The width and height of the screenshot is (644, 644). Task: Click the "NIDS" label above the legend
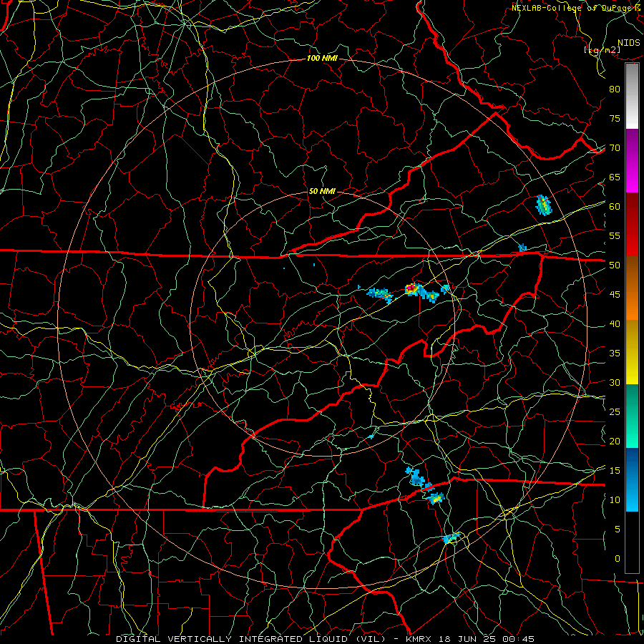[628, 43]
